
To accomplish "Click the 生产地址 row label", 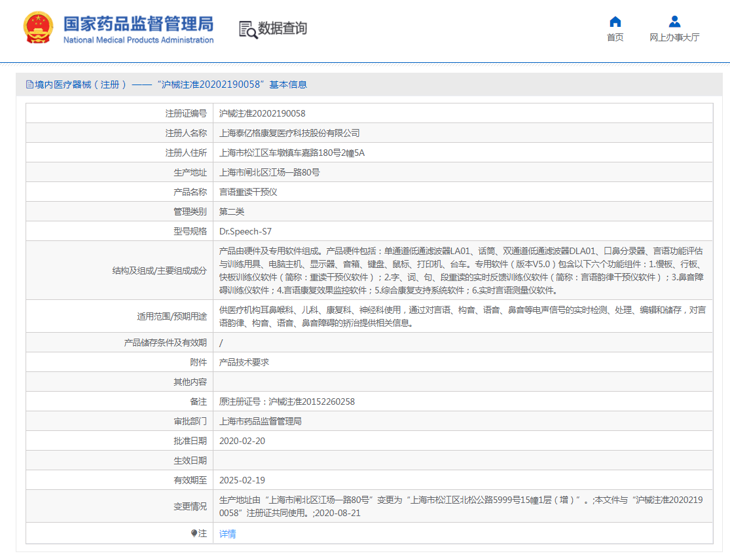I will coord(190,172).
